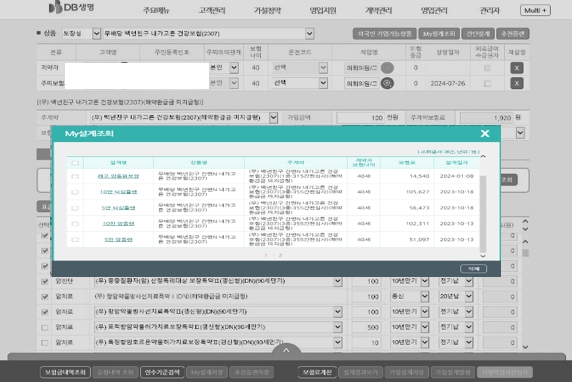
Task: Close the My설계조회 dialog with X
Action: pyautogui.click(x=485, y=134)
